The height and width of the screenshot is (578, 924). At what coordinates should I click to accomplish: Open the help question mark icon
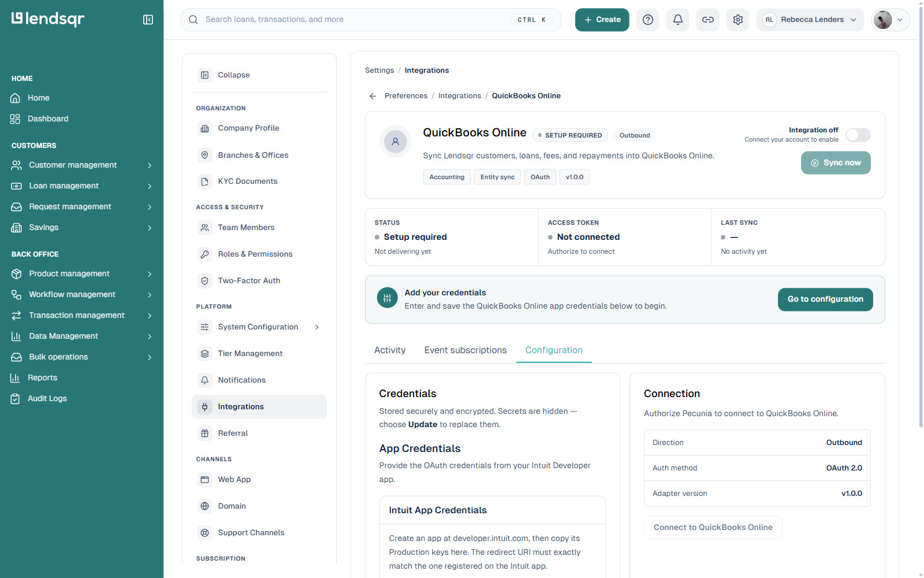(648, 20)
